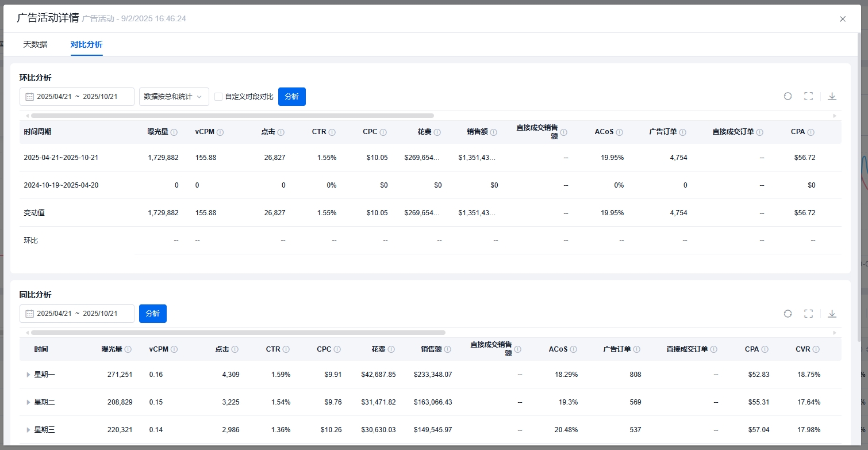Click the info icon beside CVR header

pos(816,349)
